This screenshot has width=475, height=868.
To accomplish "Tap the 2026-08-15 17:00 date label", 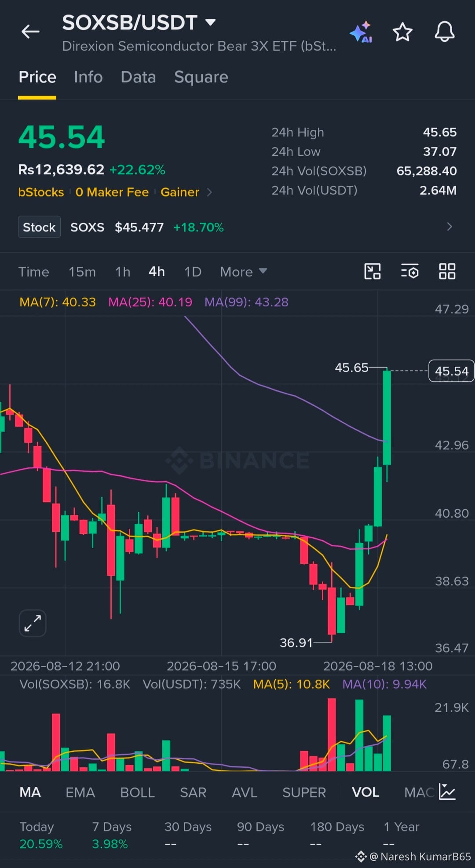I will coord(221,666).
